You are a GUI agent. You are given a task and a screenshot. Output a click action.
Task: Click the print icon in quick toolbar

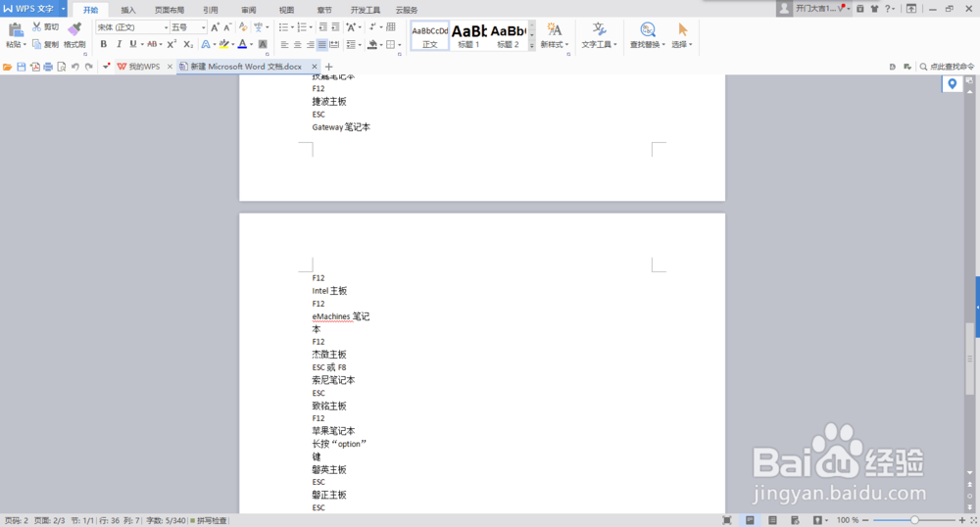point(48,67)
